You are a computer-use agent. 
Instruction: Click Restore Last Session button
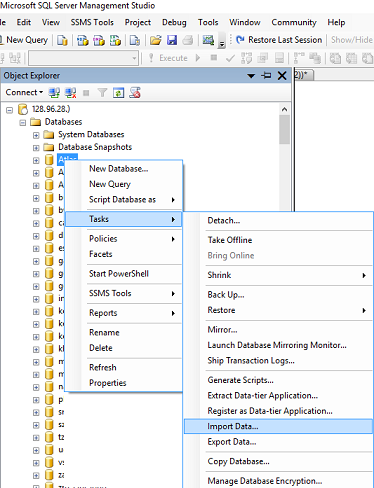tap(279, 40)
